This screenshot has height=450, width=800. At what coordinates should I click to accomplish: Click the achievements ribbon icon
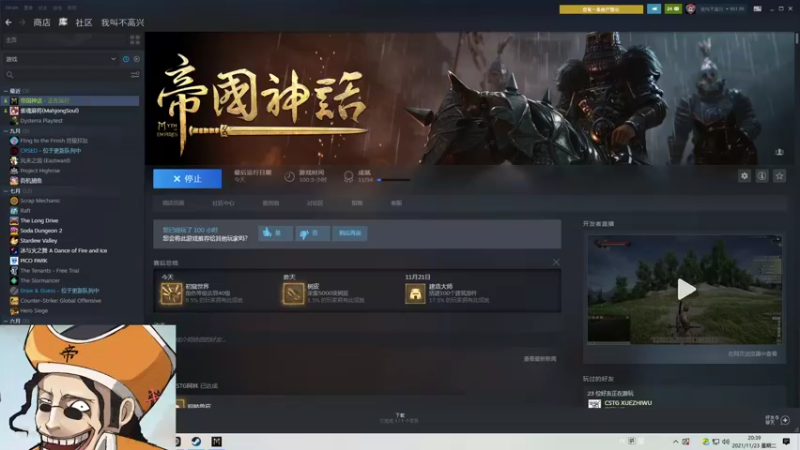pos(348,177)
